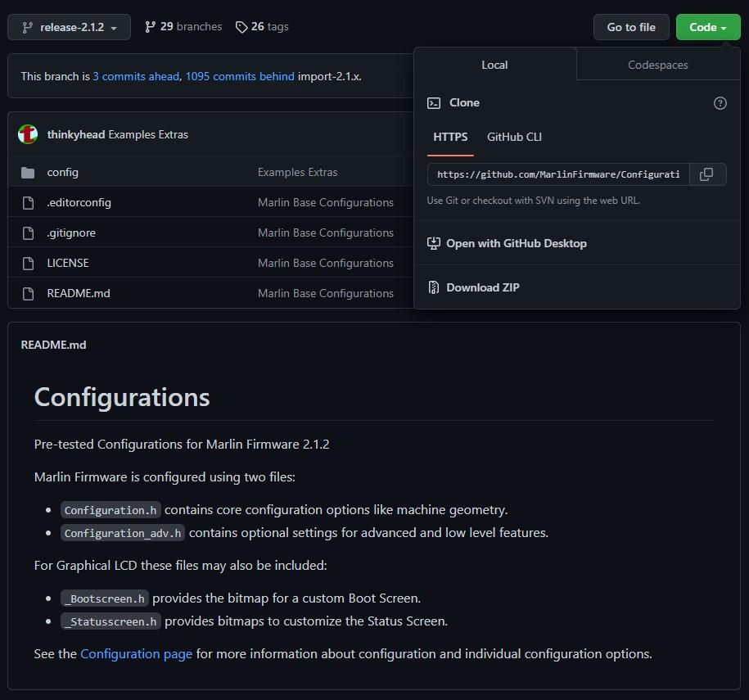Switch to the Local tab
749x700 pixels.
[x=495, y=65]
